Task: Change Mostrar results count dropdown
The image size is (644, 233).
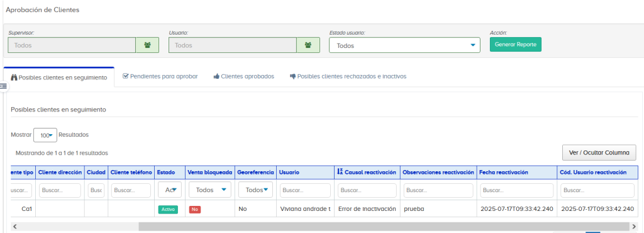Action: [45, 135]
